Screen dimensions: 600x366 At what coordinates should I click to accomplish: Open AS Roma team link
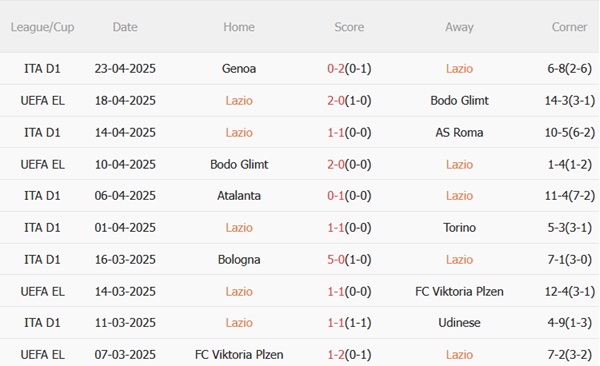click(x=459, y=133)
